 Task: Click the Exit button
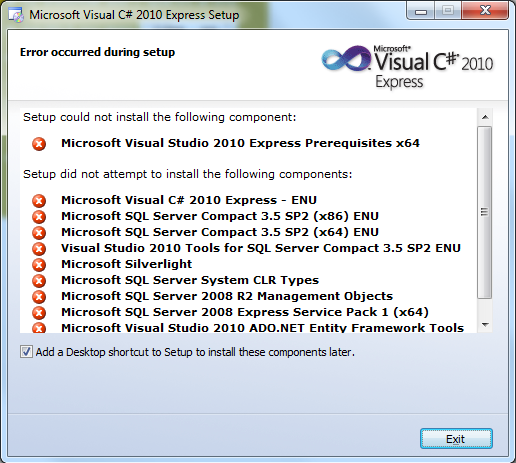tap(456, 439)
